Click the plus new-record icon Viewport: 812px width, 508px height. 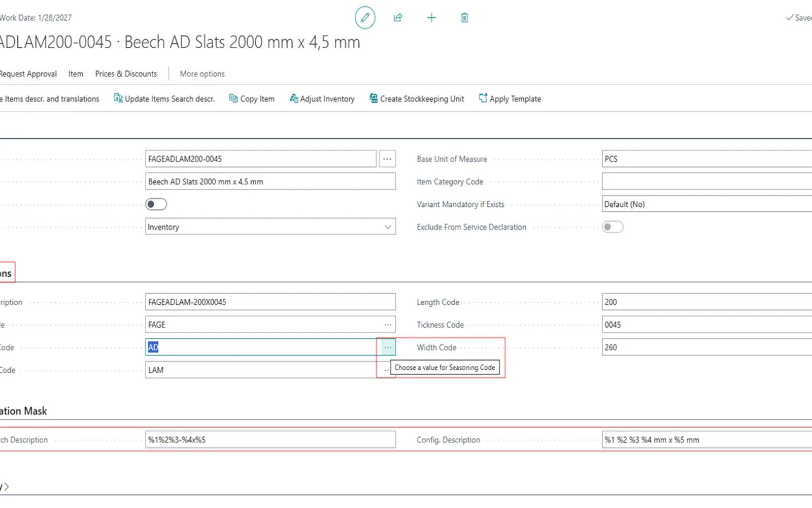(431, 18)
